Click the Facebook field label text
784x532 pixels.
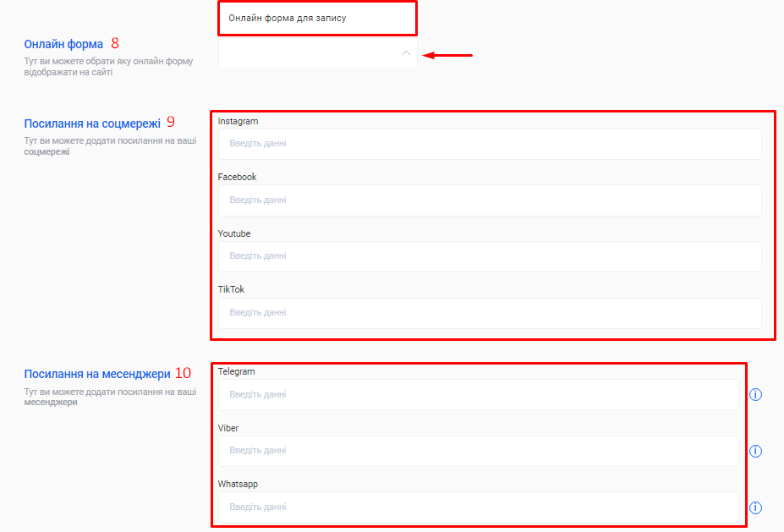click(x=237, y=178)
